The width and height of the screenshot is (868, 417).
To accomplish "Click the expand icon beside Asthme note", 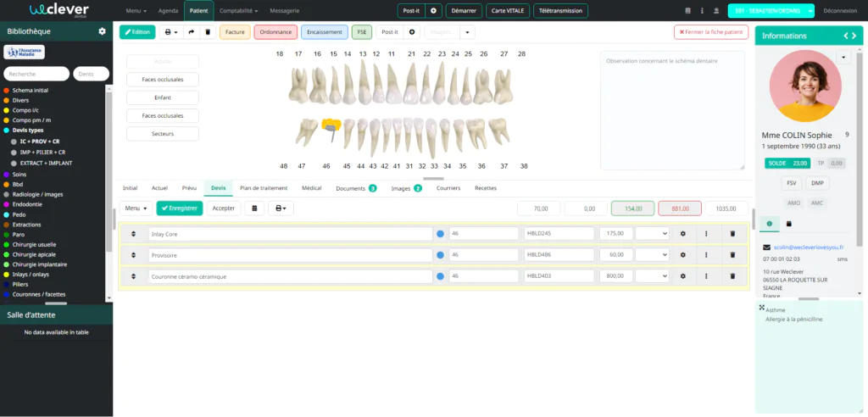I will point(762,308).
